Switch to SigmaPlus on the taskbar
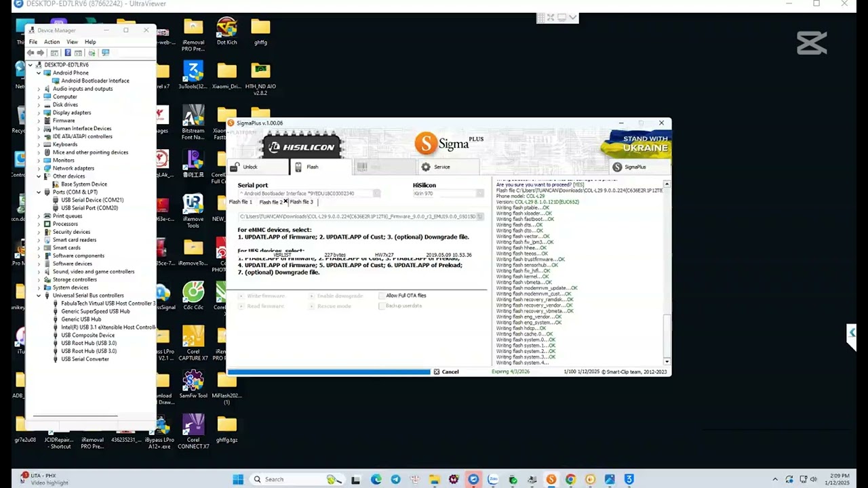Image resolution: width=868 pixels, height=488 pixels. [551, 479]
